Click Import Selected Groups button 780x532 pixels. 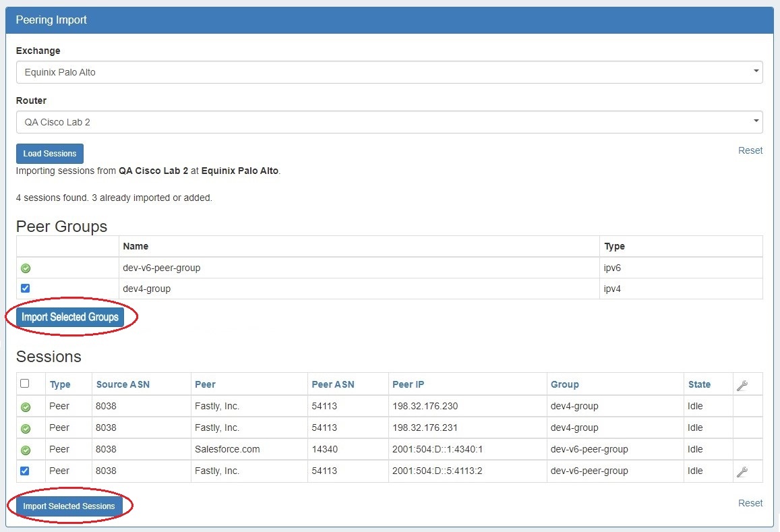point(70,317)
